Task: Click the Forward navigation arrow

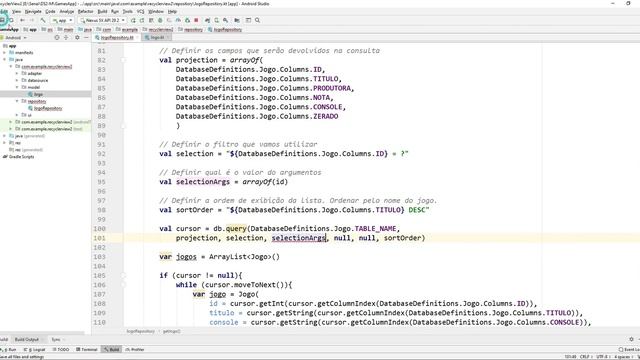Action: coord(31,20)
